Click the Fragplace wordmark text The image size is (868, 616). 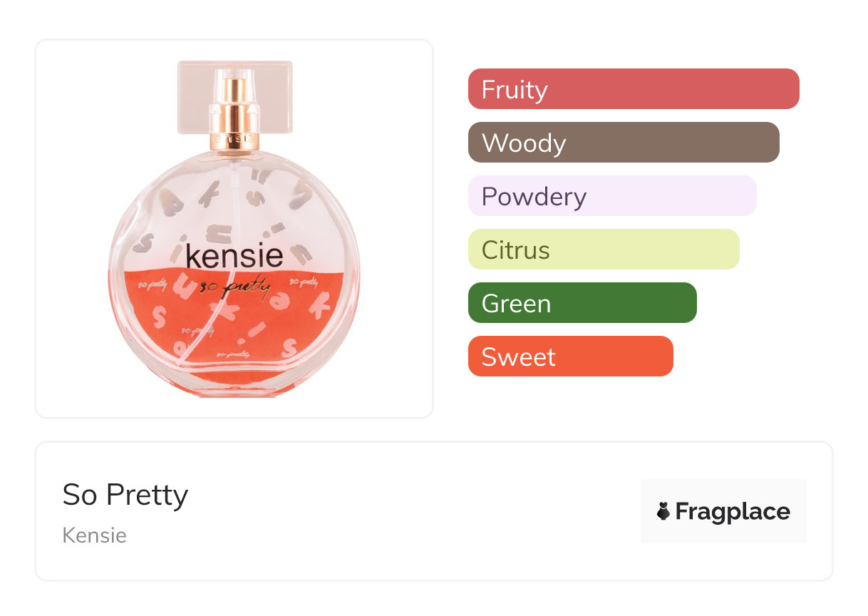click(733, 511)
